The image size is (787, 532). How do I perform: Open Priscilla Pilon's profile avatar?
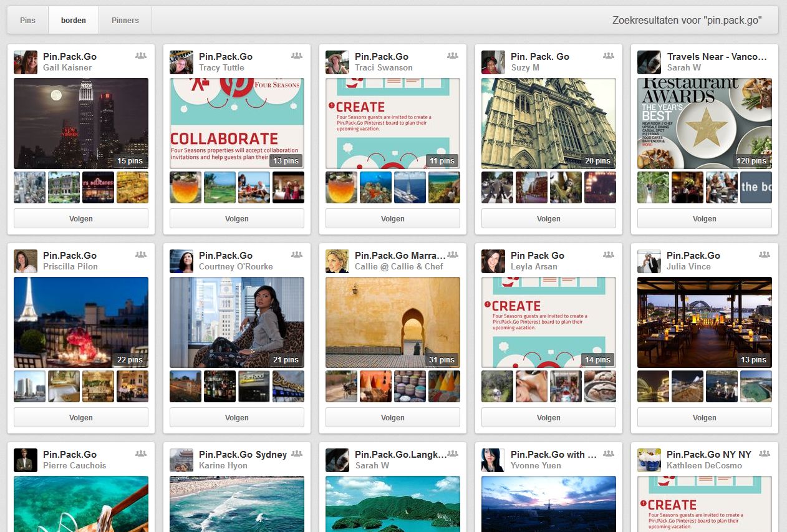pyautogui.click(x=26, y=261)
